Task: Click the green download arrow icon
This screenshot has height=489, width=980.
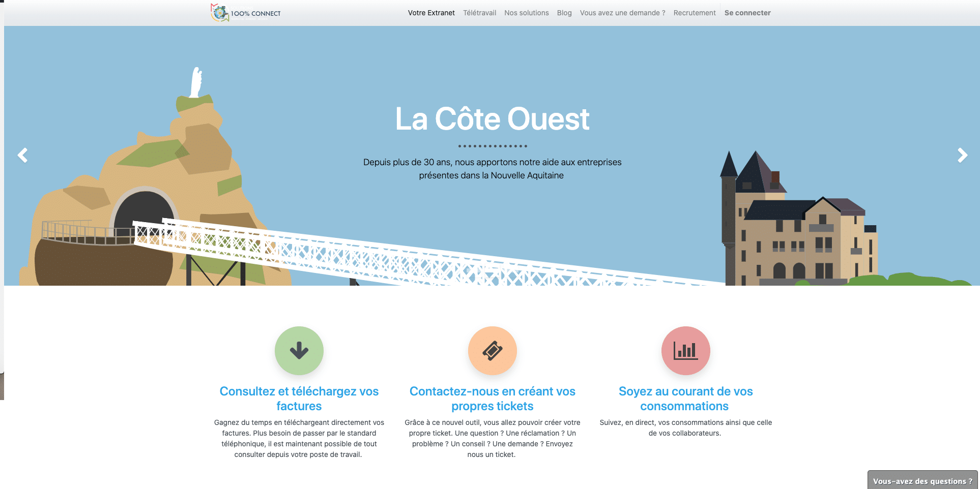Action: 299,351
